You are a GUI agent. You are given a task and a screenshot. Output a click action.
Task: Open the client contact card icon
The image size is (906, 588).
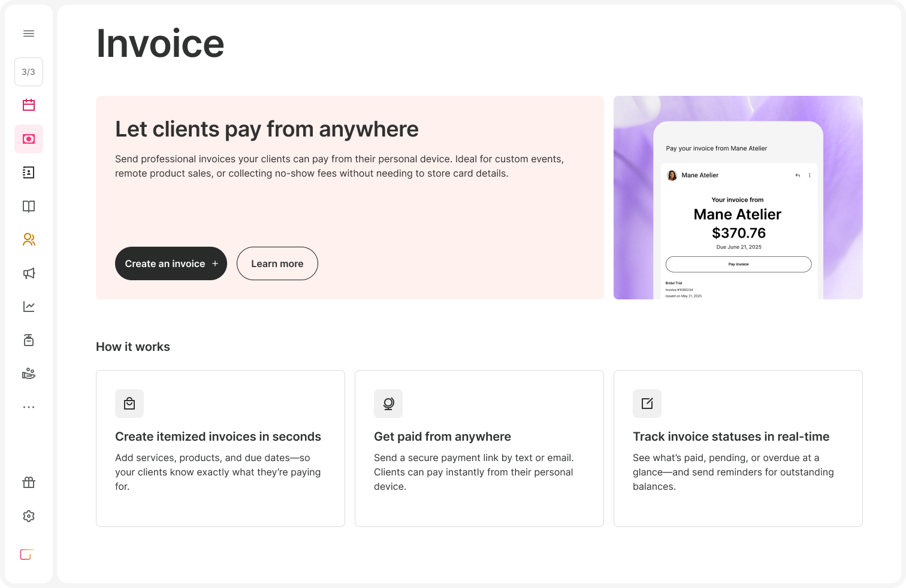29,172
